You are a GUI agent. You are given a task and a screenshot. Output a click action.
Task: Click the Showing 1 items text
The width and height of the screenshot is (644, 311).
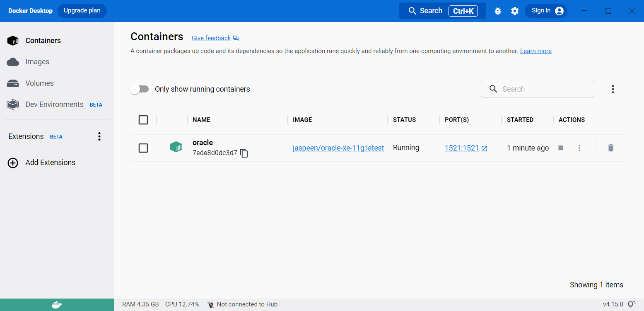(x=596, y=285)
